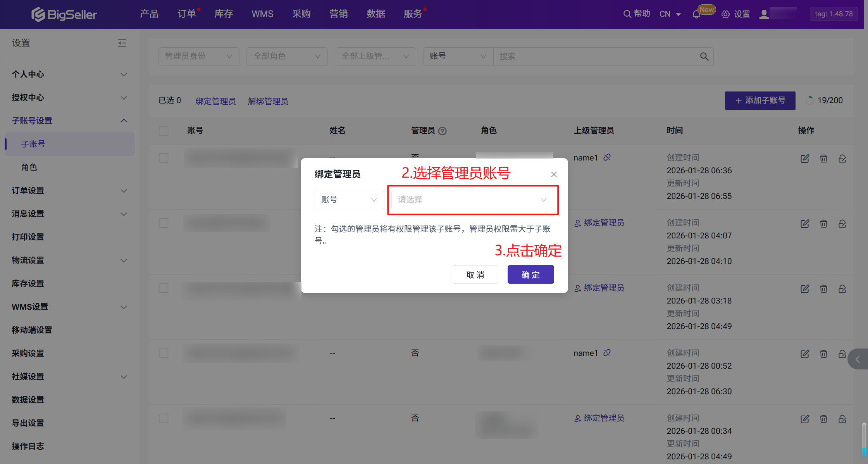Viewport: 868px width, 464px height.
Task: Select 角色 in the sidebar
Action: click(29, 167)
